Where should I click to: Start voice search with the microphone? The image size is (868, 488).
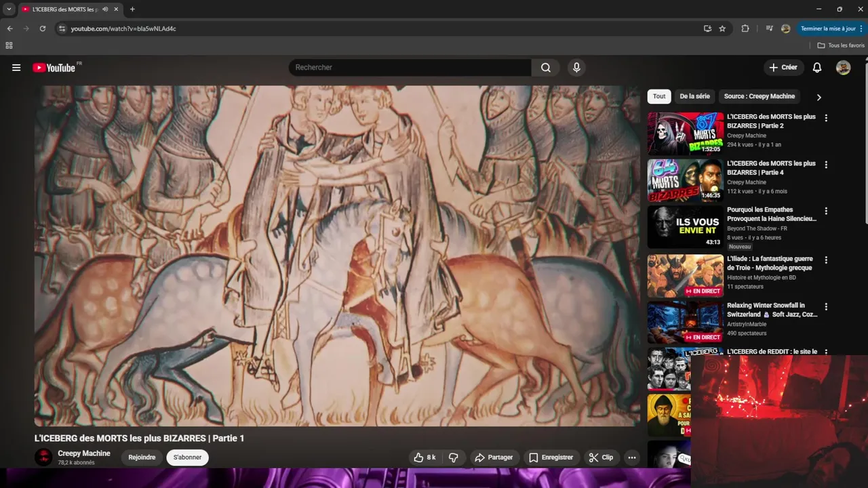[x=576, y=68]
